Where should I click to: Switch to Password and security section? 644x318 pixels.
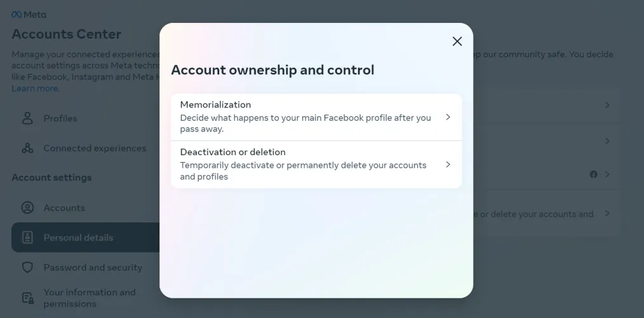[93, 268]
